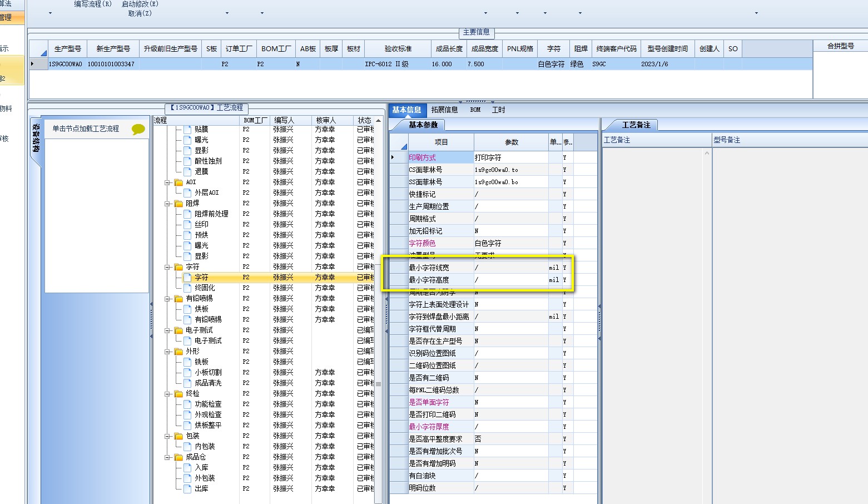Click the select-all corner of the 基本参数 grid
This screenshot has height=504, width=868.
coord(399,142)
